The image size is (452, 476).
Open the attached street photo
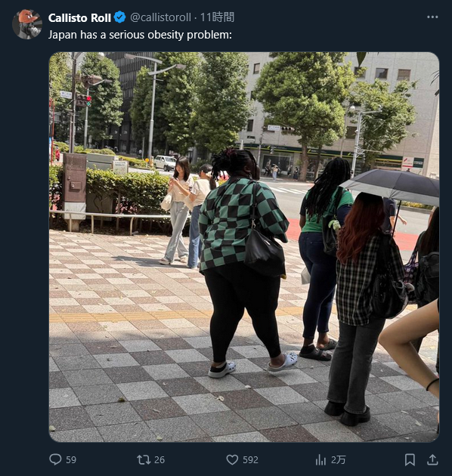pyautogui.click(x=244, y=247)
